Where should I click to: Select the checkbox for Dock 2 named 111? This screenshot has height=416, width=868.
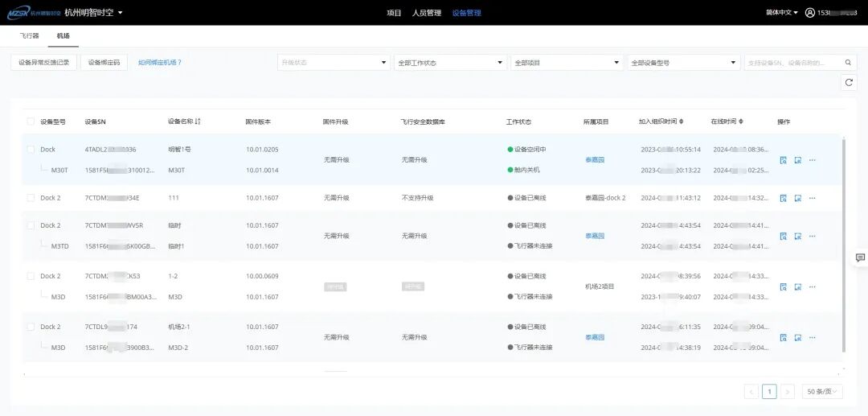pyautogui.click(x=31, y=198)
